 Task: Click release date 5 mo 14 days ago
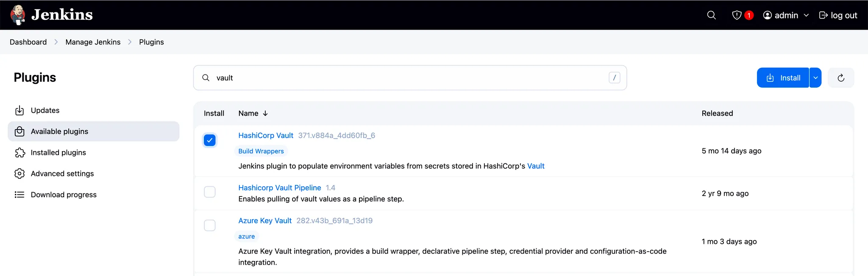[732, 151]
